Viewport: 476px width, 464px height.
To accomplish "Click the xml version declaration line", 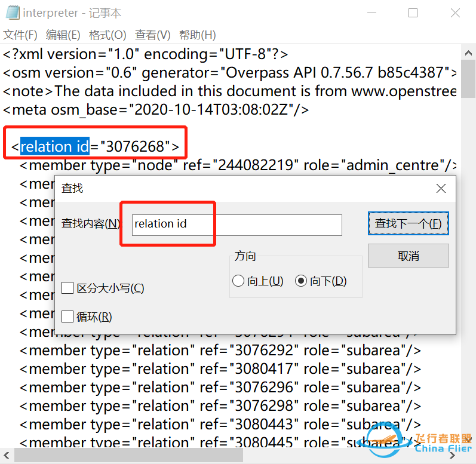I will click(145, 54).
